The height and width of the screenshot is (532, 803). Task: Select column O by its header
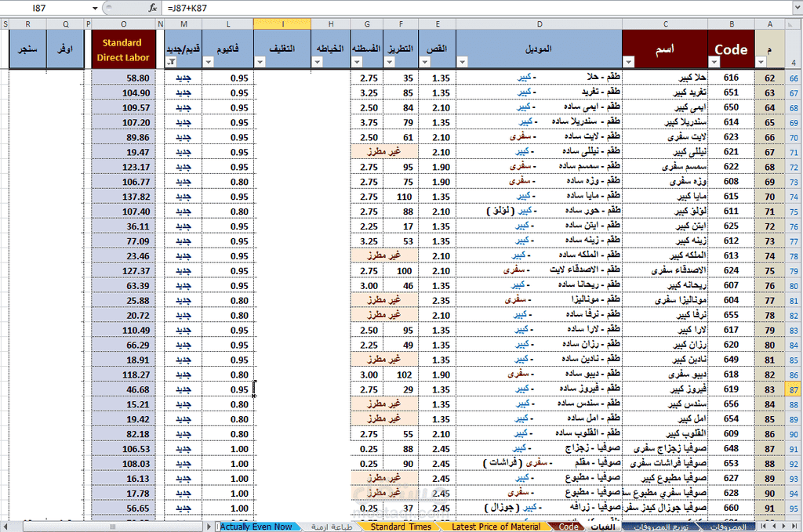(x=123, y=24)
